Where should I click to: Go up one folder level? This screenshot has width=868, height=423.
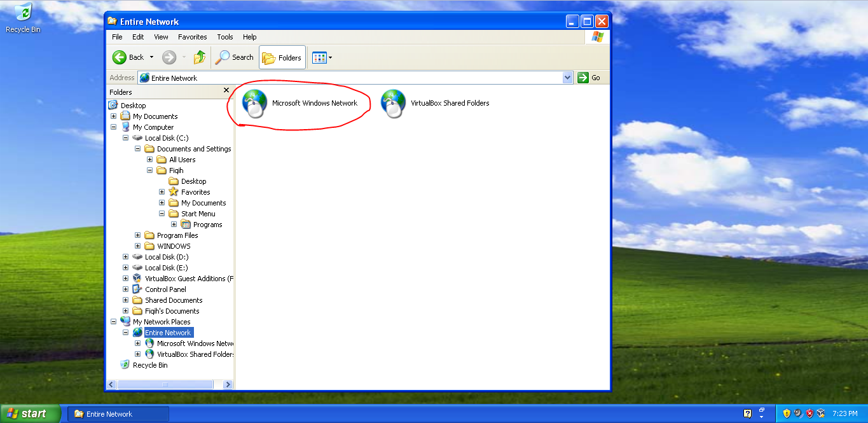[200, 57]
